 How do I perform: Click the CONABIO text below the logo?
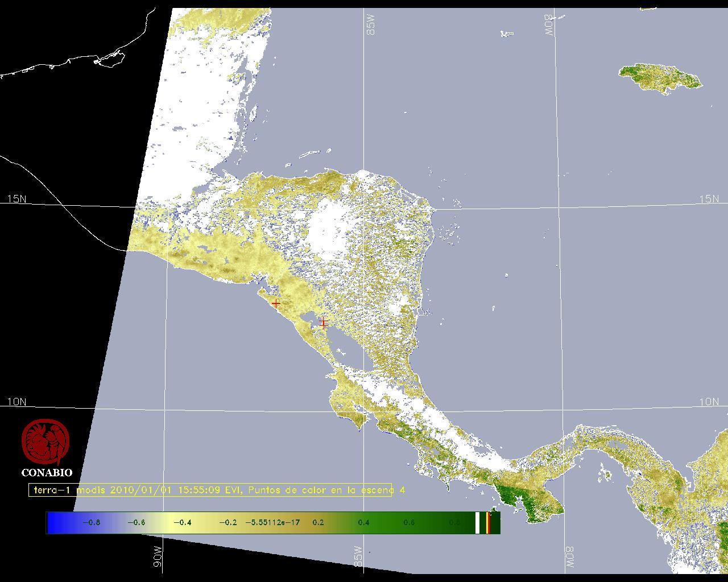pos(47,472)
